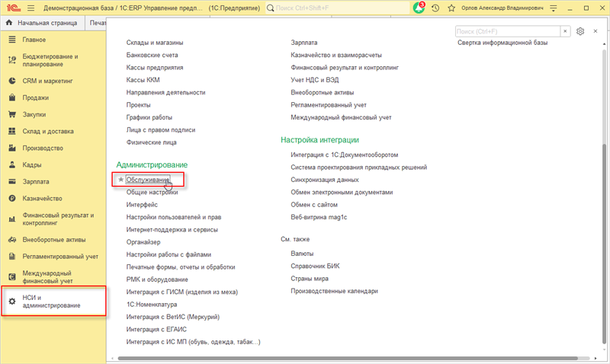Open the menu settings gear icon

coord(580,31)
